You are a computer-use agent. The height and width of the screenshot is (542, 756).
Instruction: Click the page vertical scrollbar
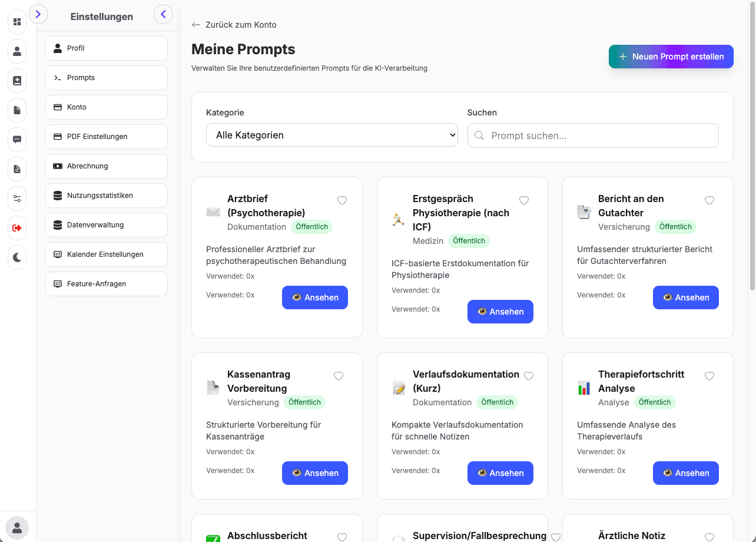752,147
